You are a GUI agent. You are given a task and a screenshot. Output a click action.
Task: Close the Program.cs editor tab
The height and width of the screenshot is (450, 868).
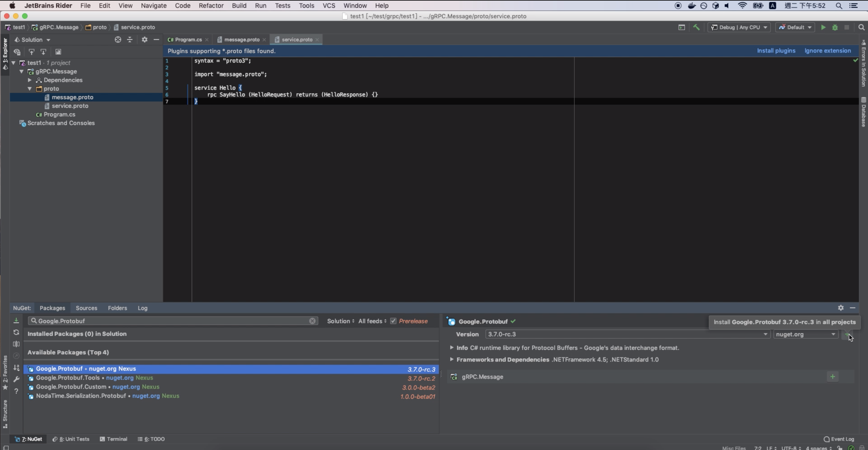click(206, 40)
